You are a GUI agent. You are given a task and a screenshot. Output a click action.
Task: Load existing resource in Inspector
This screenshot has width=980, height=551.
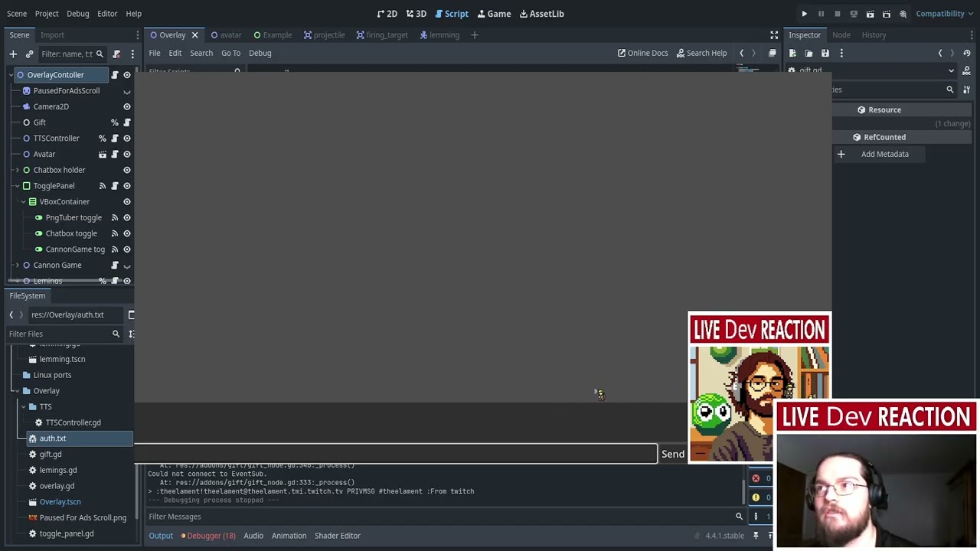pyautogui.click(x=808, y=54)
